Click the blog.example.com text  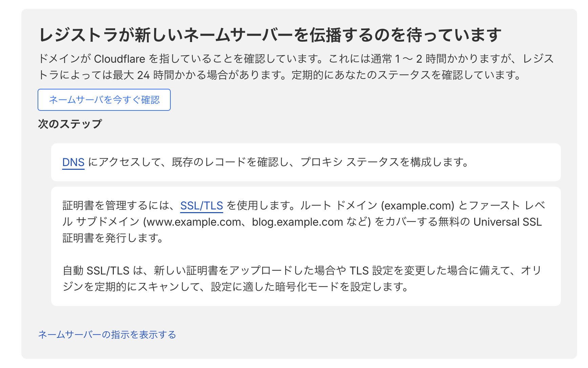pos(297,222)
